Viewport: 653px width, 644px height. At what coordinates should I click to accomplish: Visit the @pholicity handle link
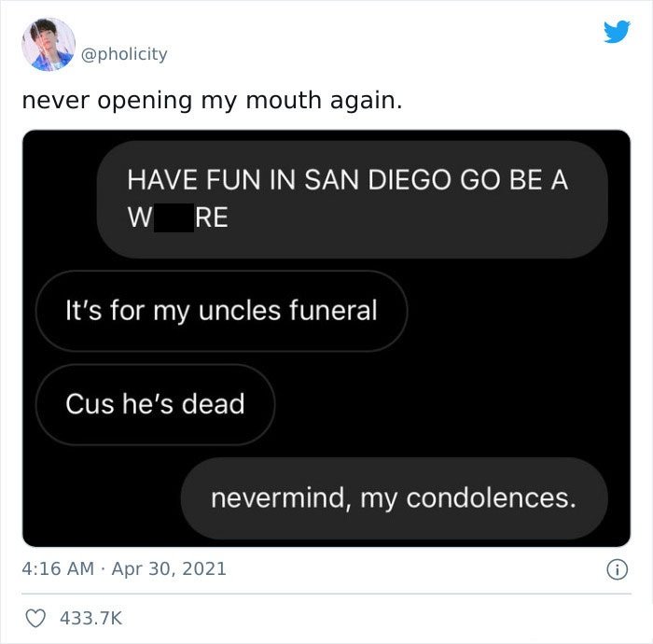click(124, 54)
